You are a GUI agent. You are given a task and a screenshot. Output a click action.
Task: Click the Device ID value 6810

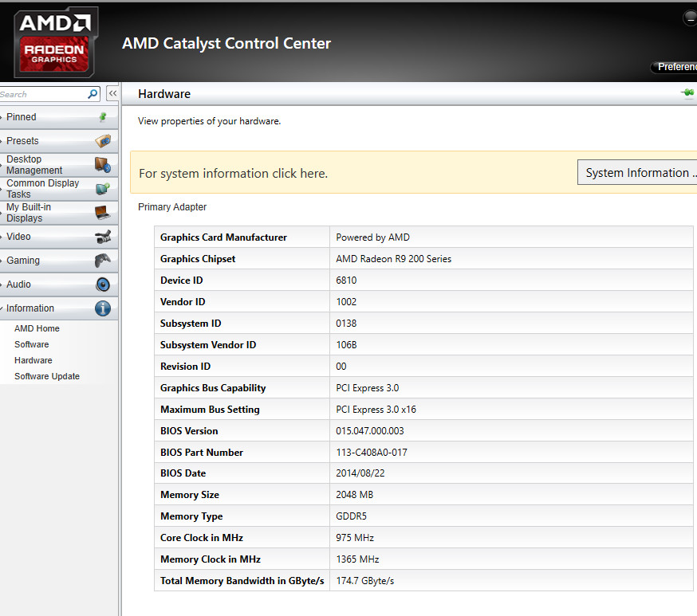tap(346, 281)
